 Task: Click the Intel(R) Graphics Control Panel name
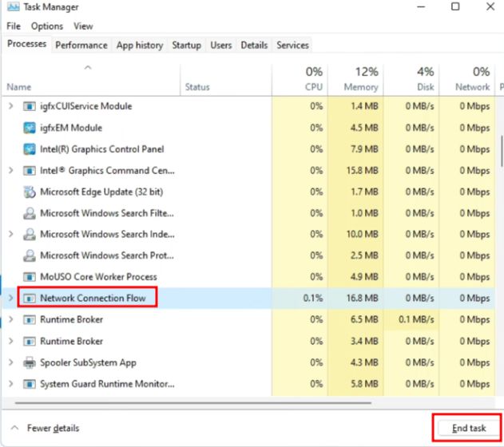(x=102, y=149)
